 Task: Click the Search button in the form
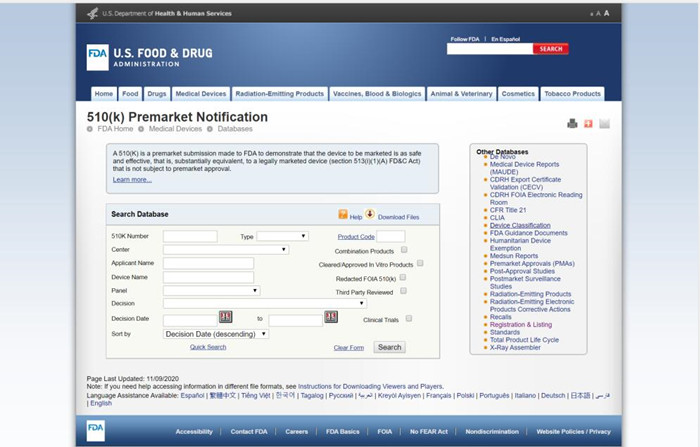(x=389, y=347)
